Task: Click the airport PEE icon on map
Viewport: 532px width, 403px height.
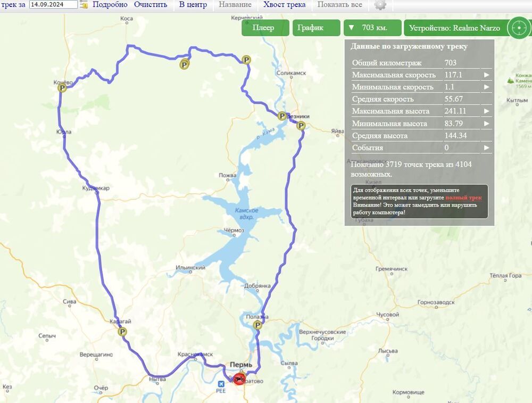Action: [221, 384]
